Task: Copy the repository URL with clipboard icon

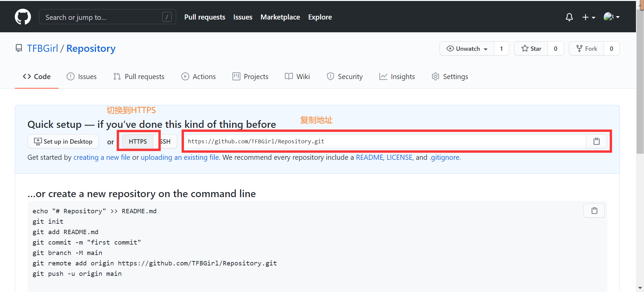Action: point(596,141)
